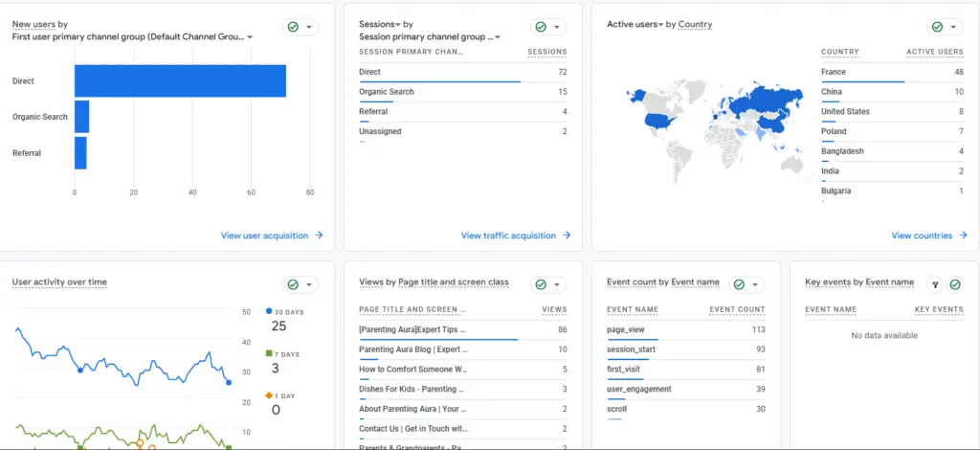980x450 pixels.
Task: Click the Active Users column header
Action: 934,52
